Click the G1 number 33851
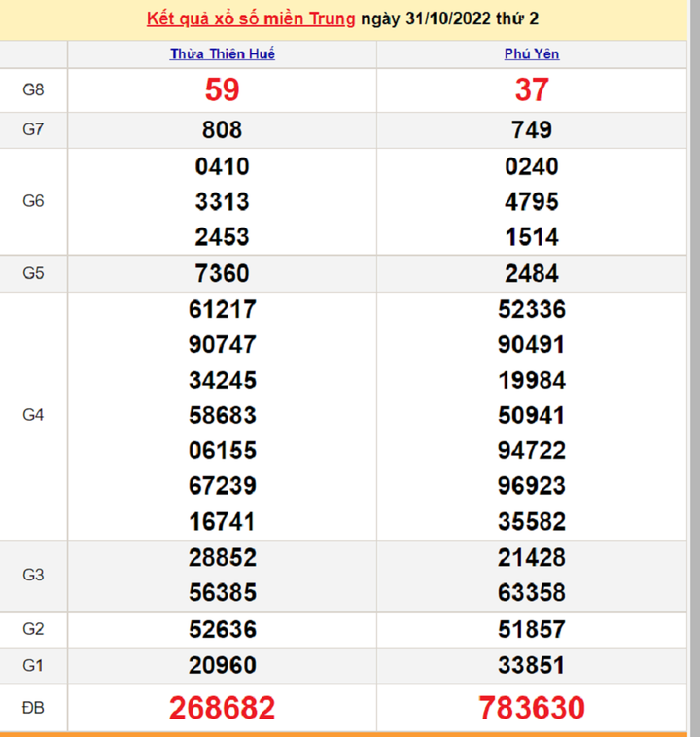Viewport: 700px width, 737px height. pos(532,666)
